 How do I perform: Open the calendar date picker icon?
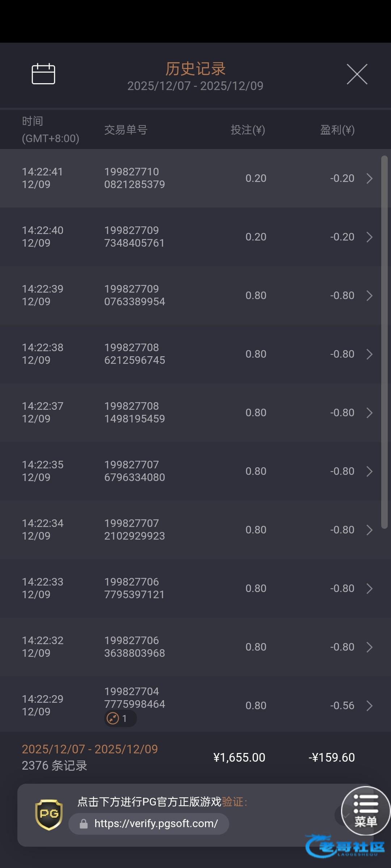click(x=43, y=74)
